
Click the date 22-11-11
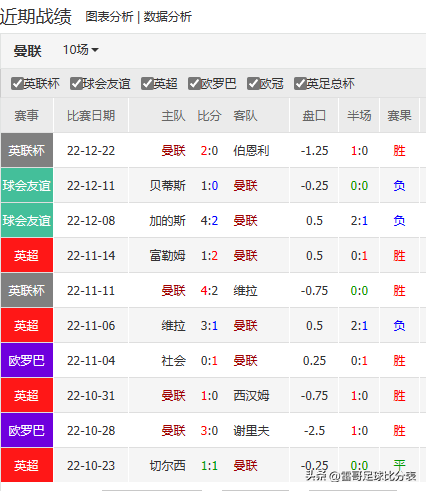pyautogui.click(x=91, y=291)
